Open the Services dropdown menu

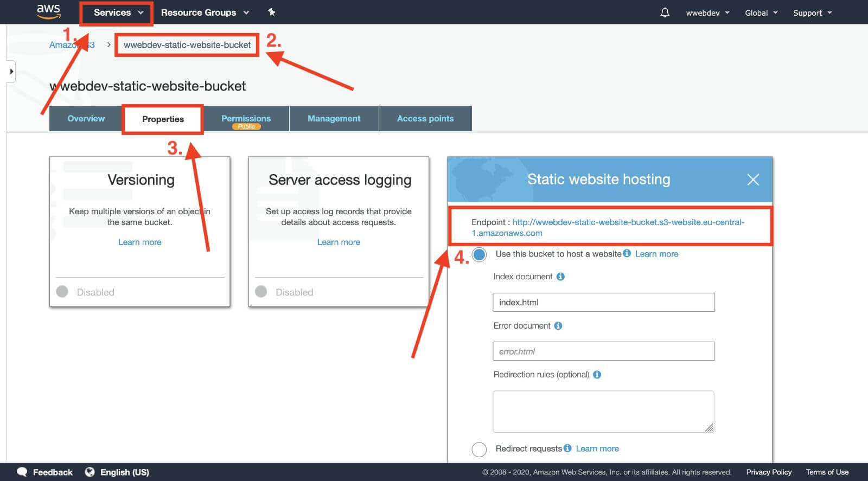(x=118, y=12)
